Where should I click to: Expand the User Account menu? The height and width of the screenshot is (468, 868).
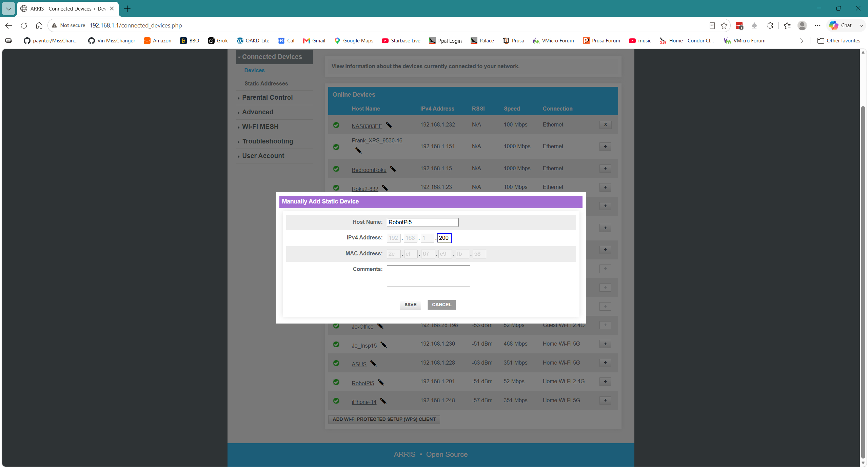click(274, 156)
